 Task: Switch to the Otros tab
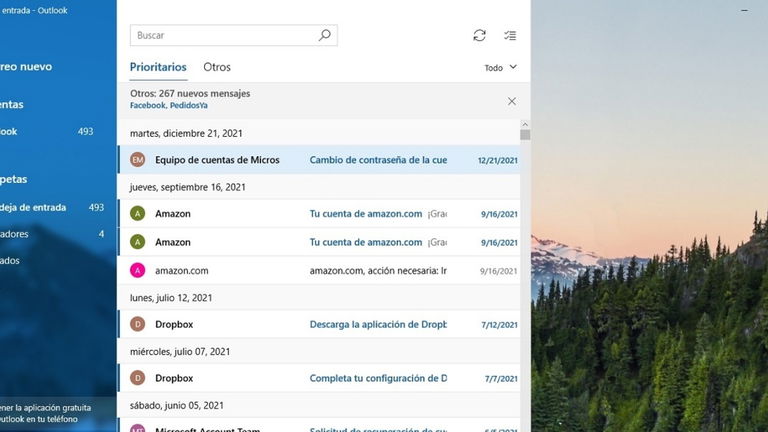pyautogui.click(x=217, y=67)
